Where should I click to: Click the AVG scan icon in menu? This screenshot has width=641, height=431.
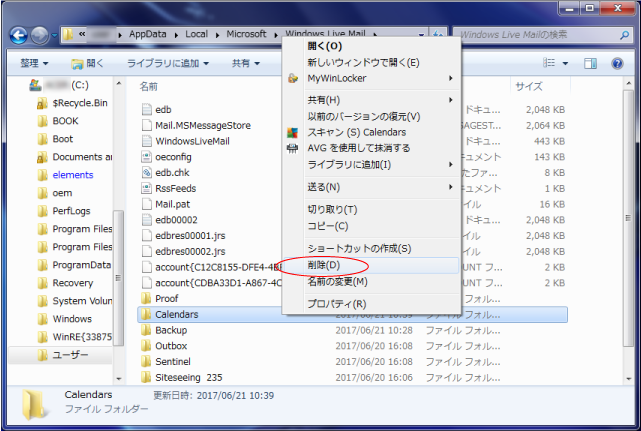(292, 132)
